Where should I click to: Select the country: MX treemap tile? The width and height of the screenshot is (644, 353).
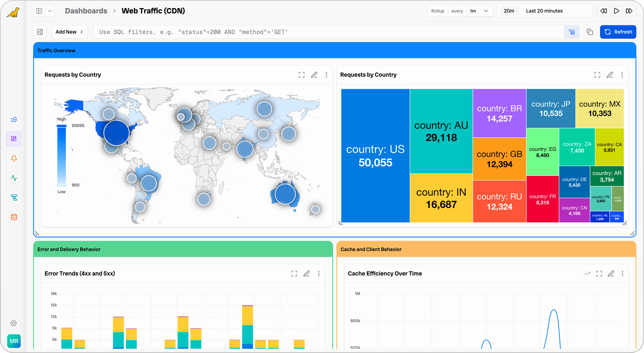click(x=599, y=108)
